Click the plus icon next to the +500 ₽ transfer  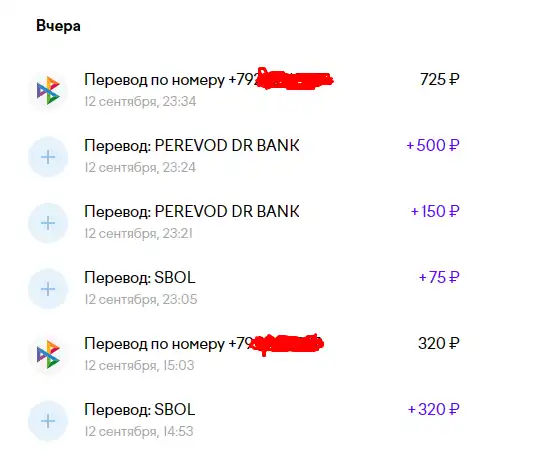pos(48,157)
